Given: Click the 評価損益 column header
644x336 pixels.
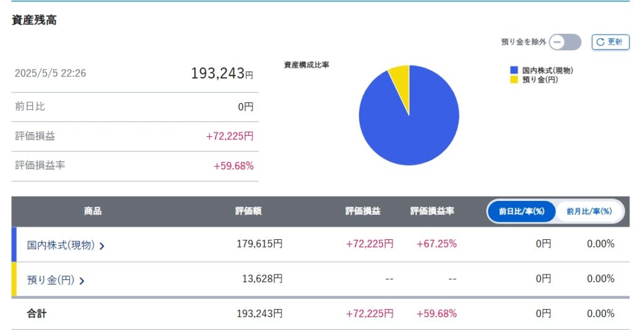Looking at the screenshot, I should pos(363,212).
